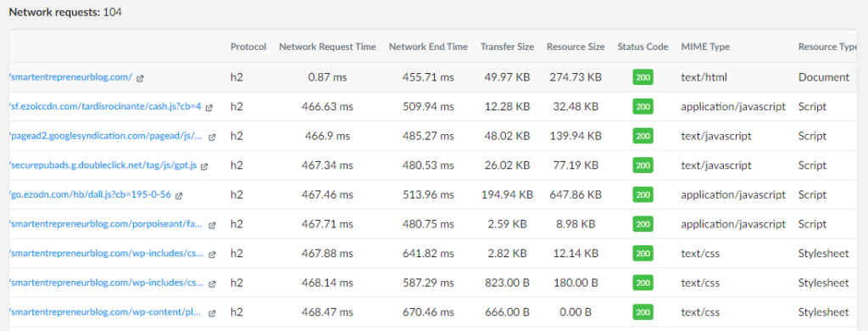Image resolution: width=868 pixels, height=331 pixels.
Task: Click the Network Request Time column header
Action: point(328,48)
